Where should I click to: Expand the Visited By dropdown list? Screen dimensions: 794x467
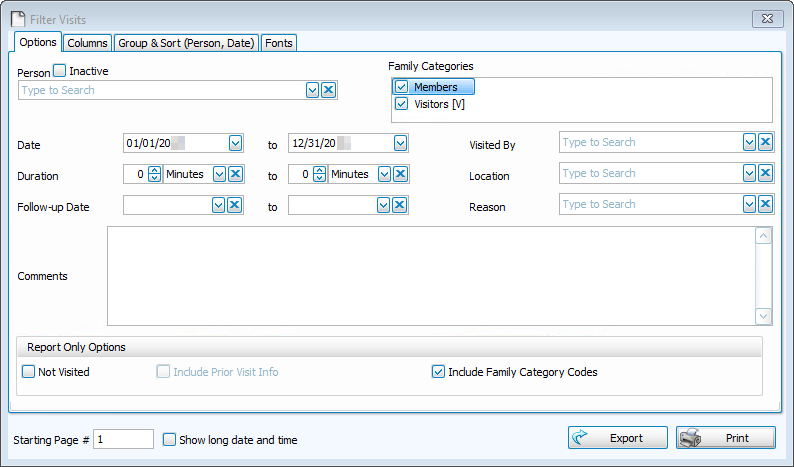tap(749, 143)
